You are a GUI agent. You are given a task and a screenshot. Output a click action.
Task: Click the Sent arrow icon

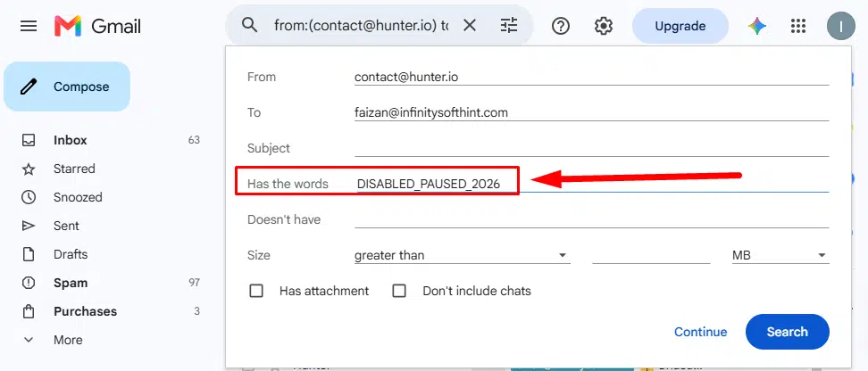[29, 226]
